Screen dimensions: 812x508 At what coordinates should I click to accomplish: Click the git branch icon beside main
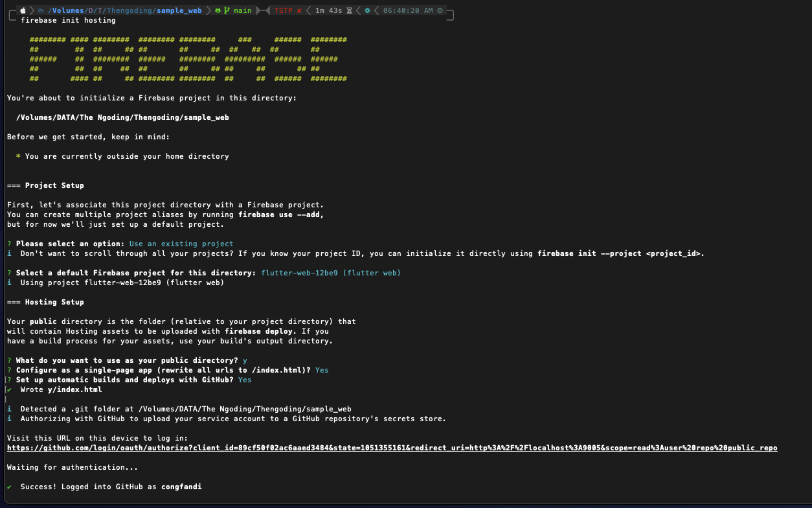[x=227, y=10]
